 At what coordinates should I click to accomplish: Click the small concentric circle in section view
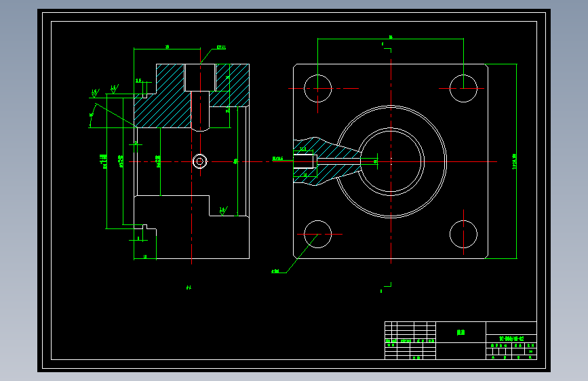(x=200, y=161)
